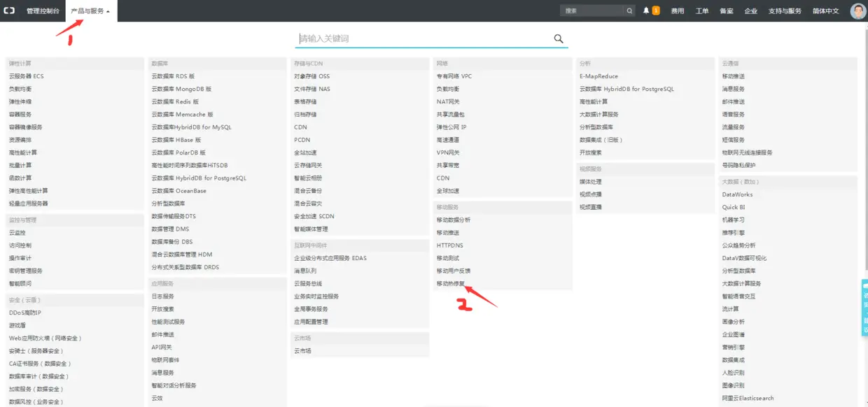Open E-MapReduce

click(599, 76)
